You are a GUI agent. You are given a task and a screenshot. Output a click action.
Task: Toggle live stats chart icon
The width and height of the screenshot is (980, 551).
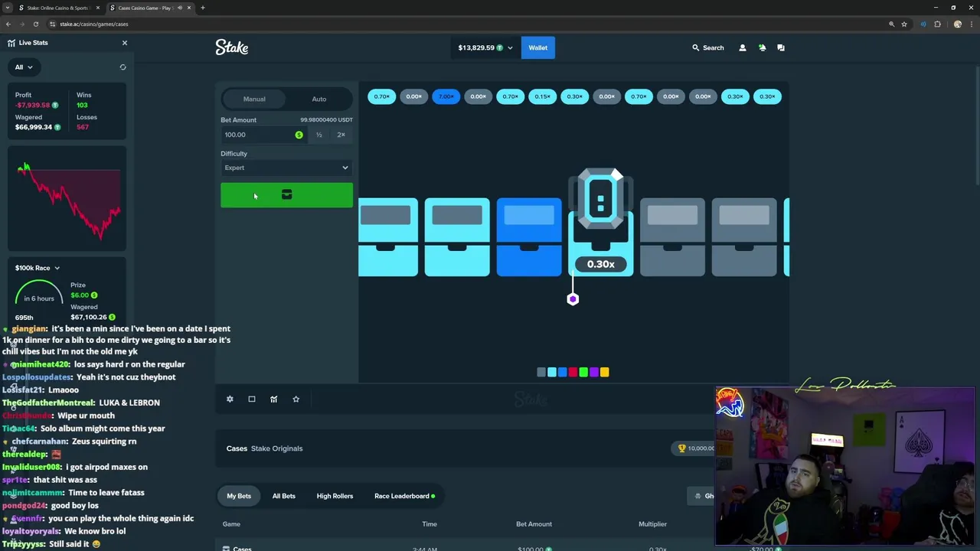click(273, 399)
